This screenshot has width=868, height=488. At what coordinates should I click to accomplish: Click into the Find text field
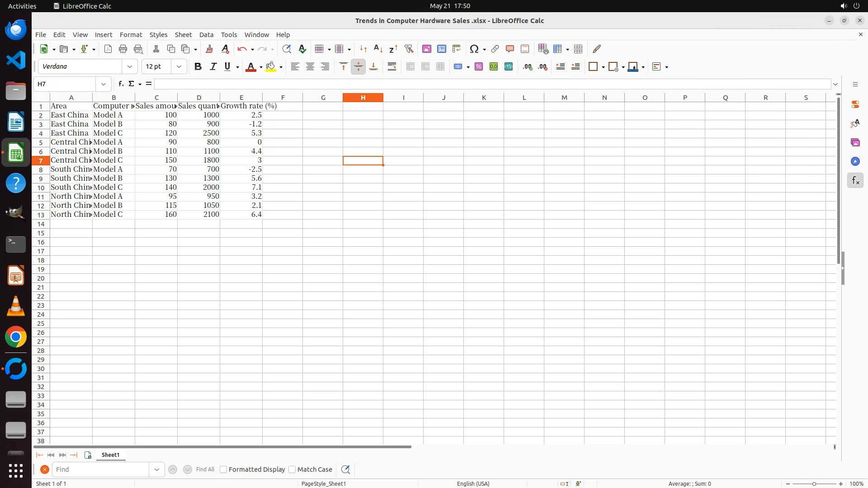point(100,469)
